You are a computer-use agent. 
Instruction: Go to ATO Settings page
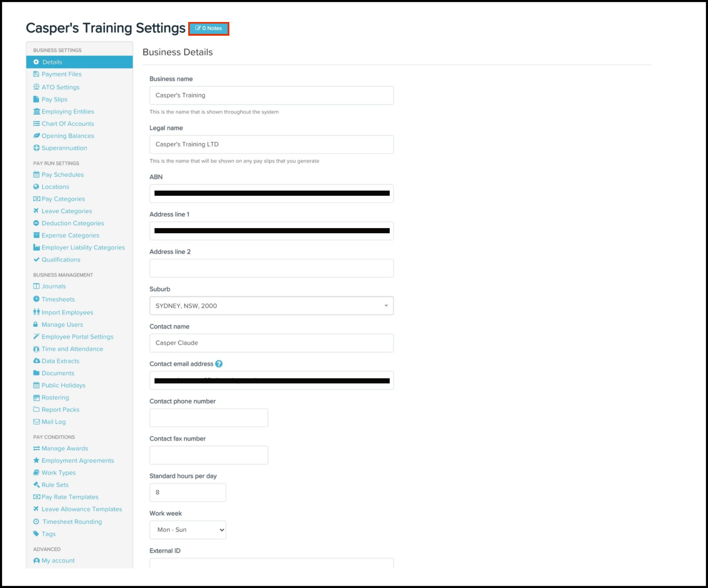(60, 87)
